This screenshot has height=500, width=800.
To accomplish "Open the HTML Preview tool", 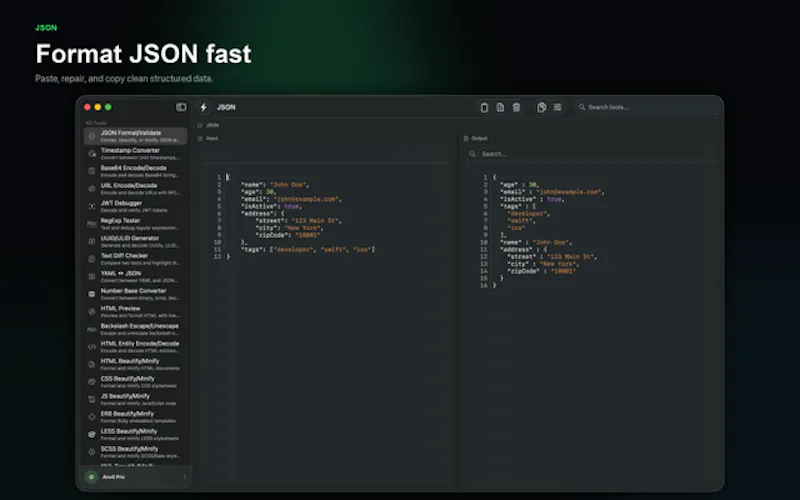I will 135,312.
